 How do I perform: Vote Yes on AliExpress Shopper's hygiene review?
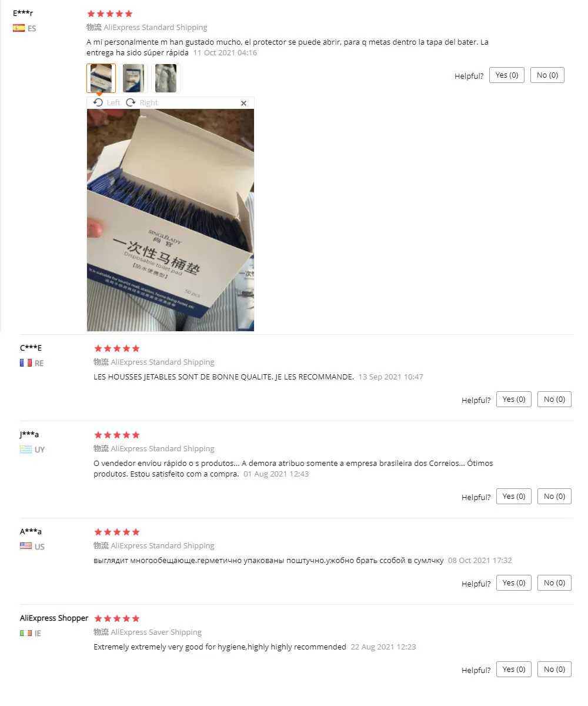(514, 670)
